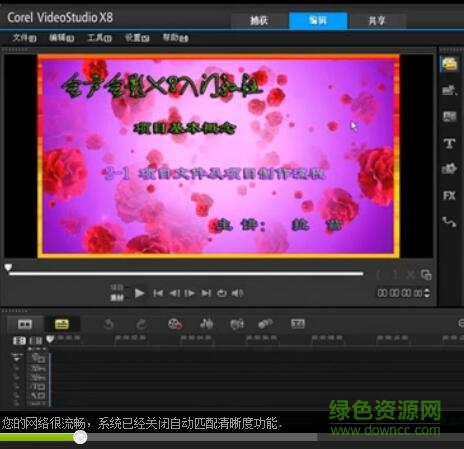Switch to Timeline view

(62, 324)
